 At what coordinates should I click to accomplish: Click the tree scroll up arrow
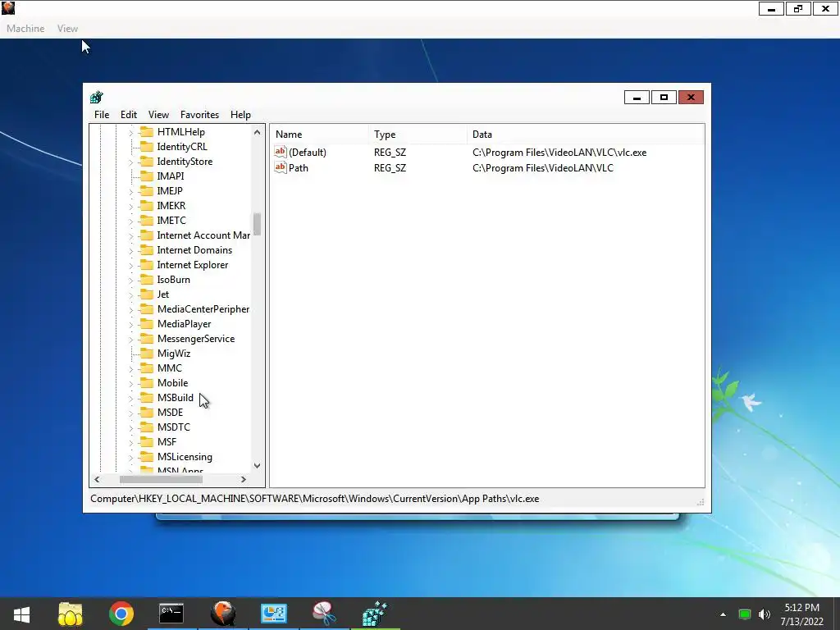pos(257,132)
